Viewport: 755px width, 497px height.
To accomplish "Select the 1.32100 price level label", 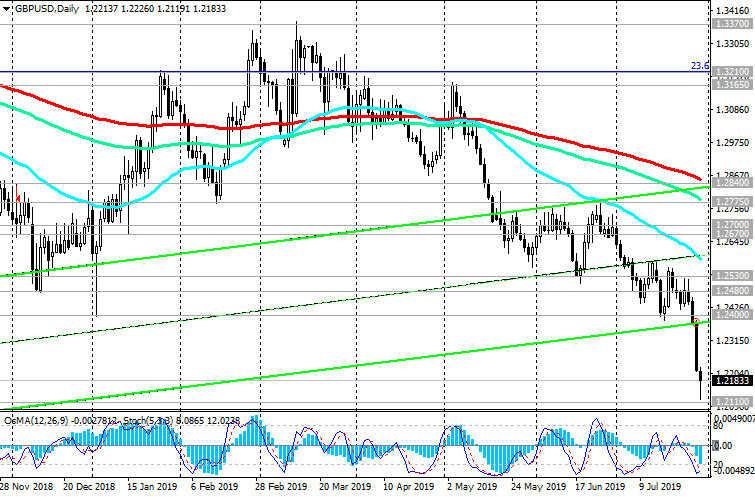I will pyautogui.click(x=732, y=71).
